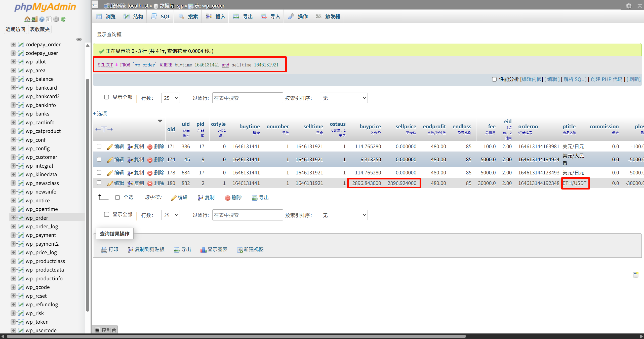Expand the wp_token tree node
Screen dimensions: 644x339
point(13,322)
